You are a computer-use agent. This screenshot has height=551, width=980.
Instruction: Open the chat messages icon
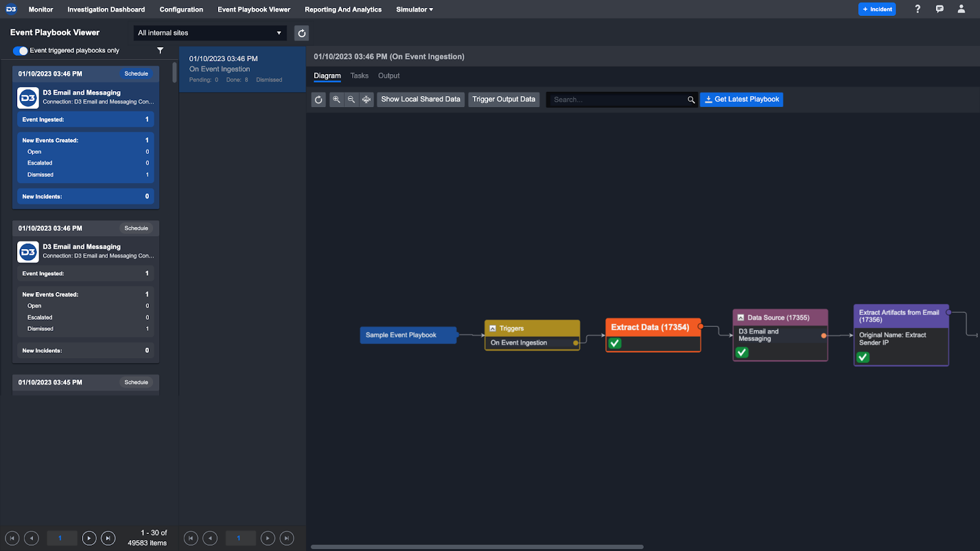pos(940,9)
